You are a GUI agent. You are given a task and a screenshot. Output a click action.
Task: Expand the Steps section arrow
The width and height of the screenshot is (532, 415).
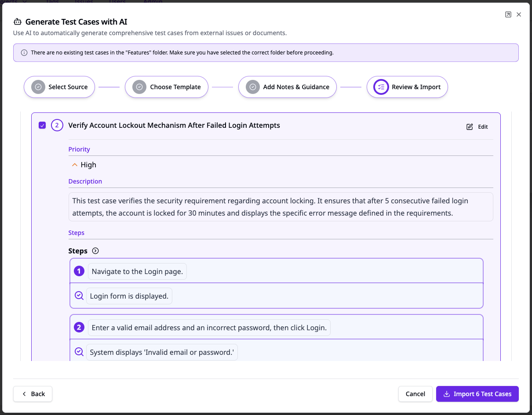point(95,251)
